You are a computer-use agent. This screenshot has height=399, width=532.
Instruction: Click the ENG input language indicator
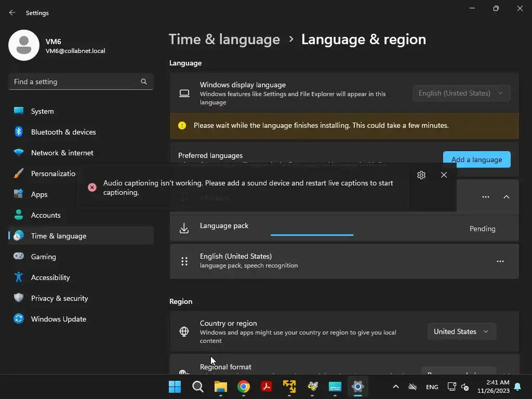pos(432,387)
